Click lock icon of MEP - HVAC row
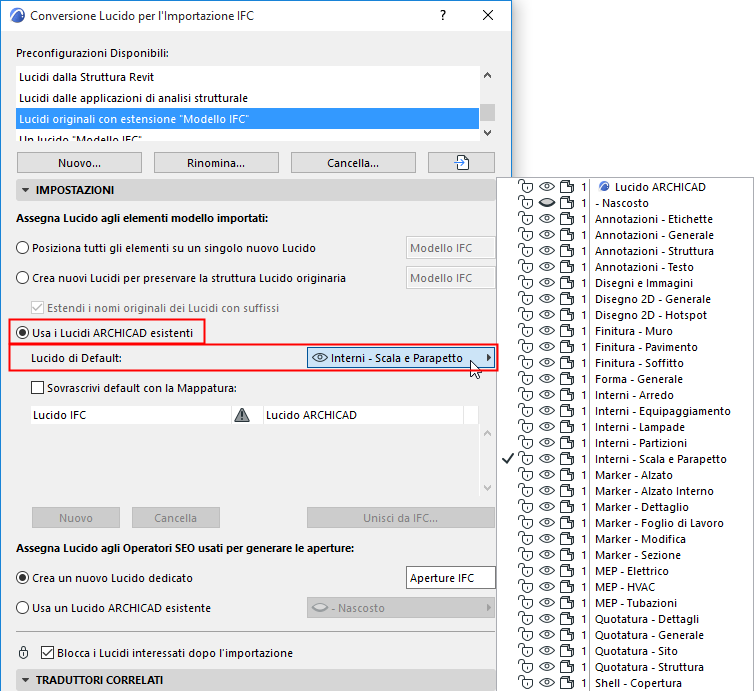The image size is (754, 691). pos(526,587)
